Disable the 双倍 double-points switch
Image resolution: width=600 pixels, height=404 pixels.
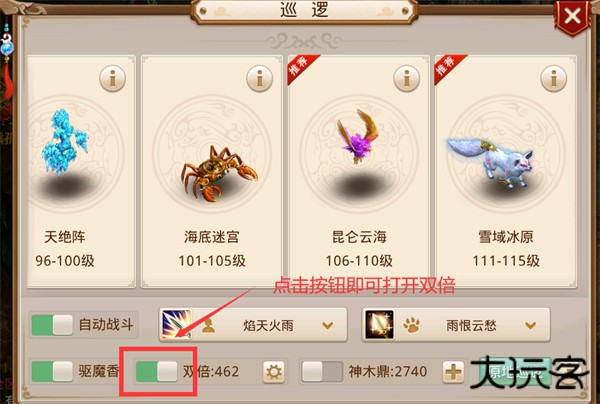[x=157, y=371]
